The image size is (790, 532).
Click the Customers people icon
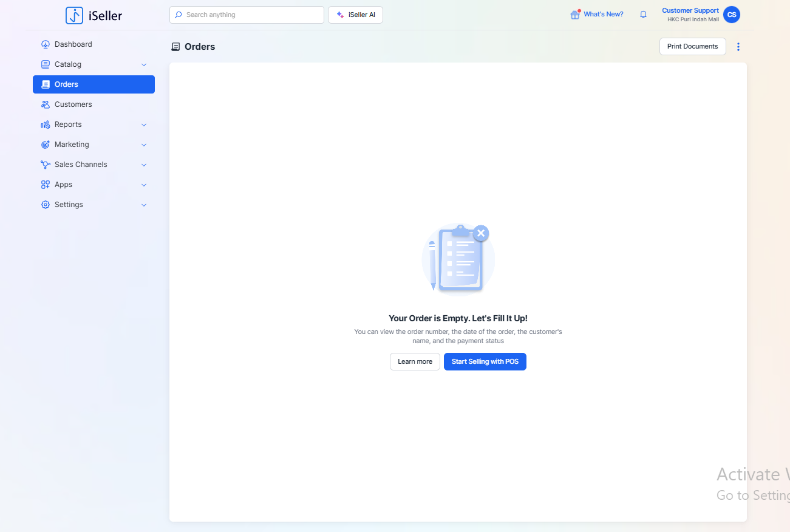pyautogui.click(x=46, y=104)
